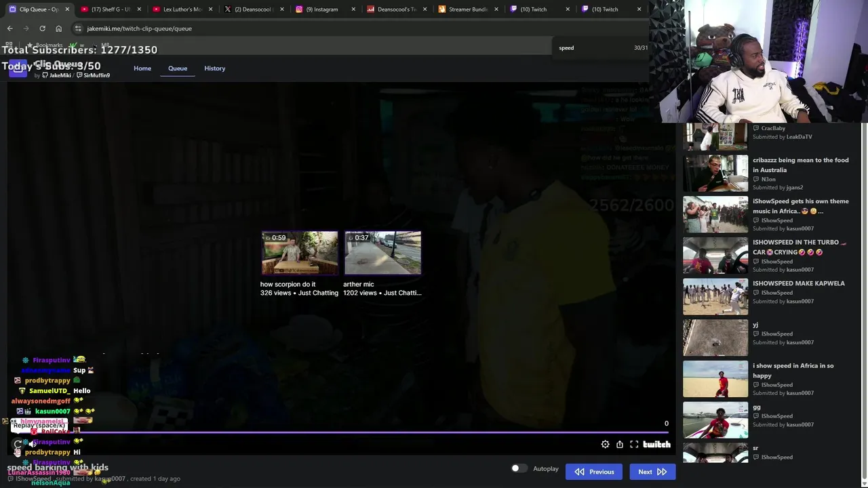Click the 'sr' clip title
Viewport: 868px width, 488px height.
pos(755,448)
